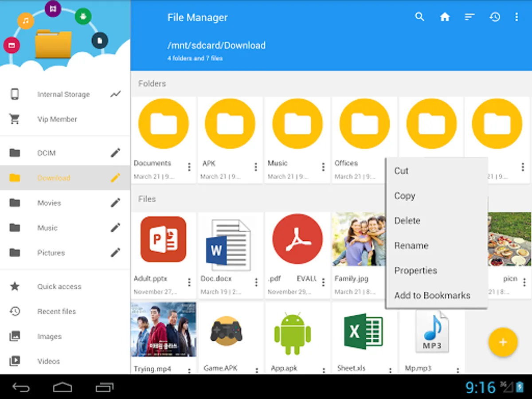
Task: Open options for the pdf file
Action: click(323, 282)
